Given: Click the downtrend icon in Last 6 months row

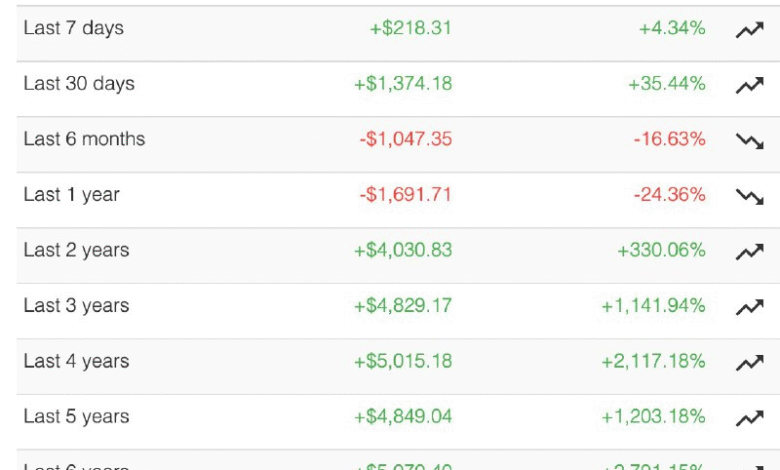Looking at the screenshot, I should pos(750,141).
